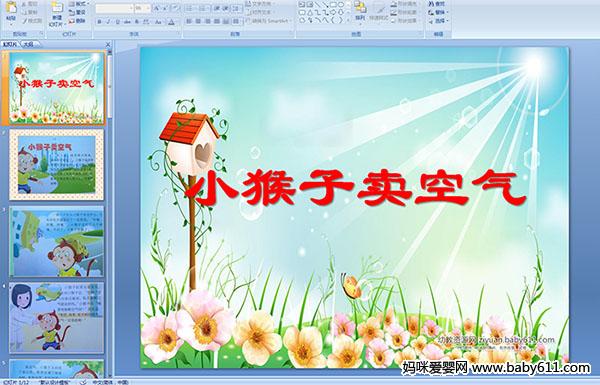Switch to the Outline tab in left pane
Viewport: 600px width, 385px height.
coord(28,44)
